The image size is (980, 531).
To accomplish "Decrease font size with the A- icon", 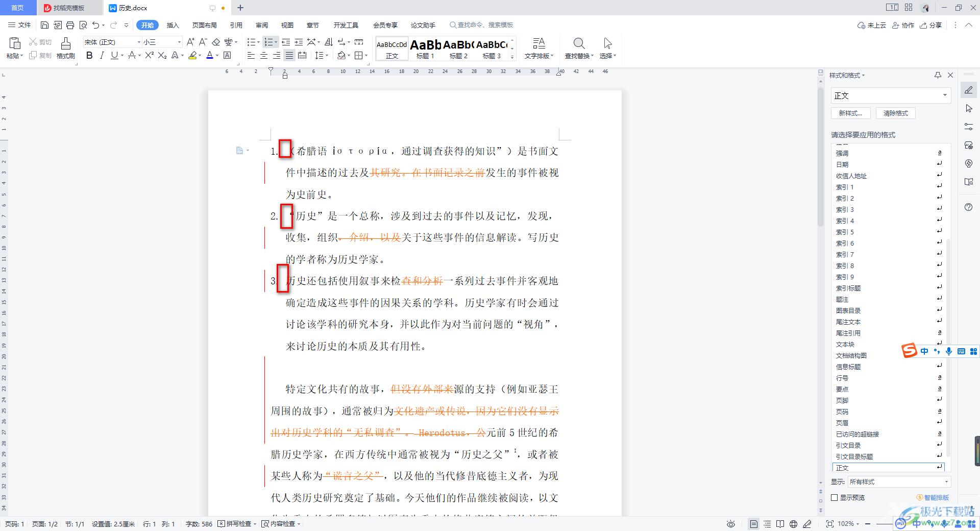I will 203,42.
